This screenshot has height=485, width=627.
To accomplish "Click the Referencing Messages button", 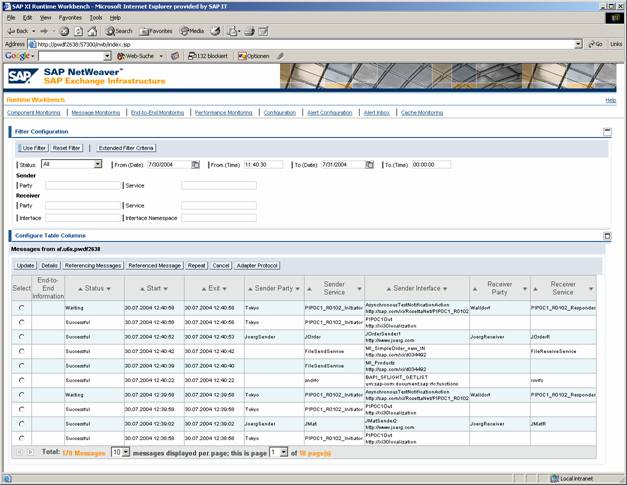I will 93,265.
